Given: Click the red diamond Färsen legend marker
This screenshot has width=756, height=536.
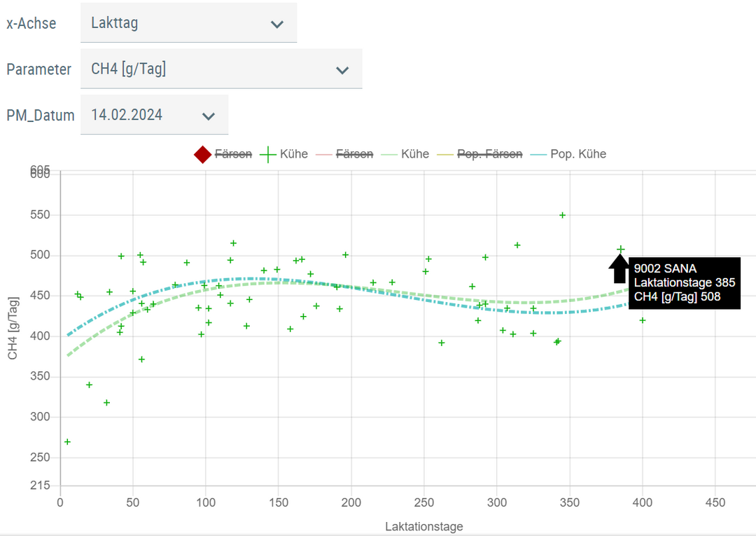Looking at the screenshot, I should [202, 154].
